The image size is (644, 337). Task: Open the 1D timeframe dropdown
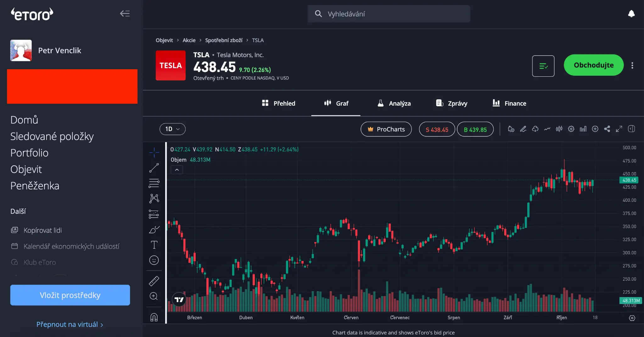click(x=172, y=129)
